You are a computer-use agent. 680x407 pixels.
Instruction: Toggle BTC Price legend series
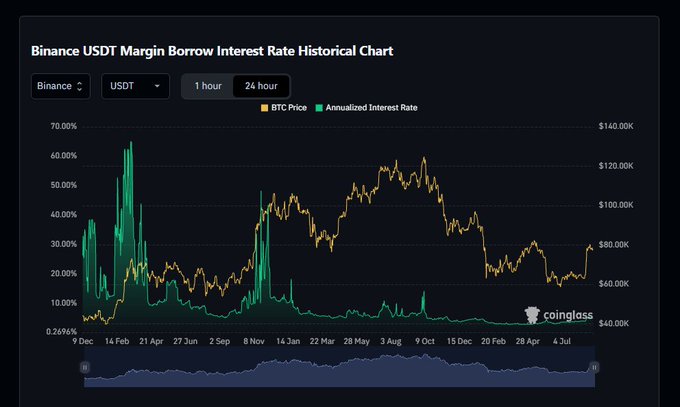[284, 108]
